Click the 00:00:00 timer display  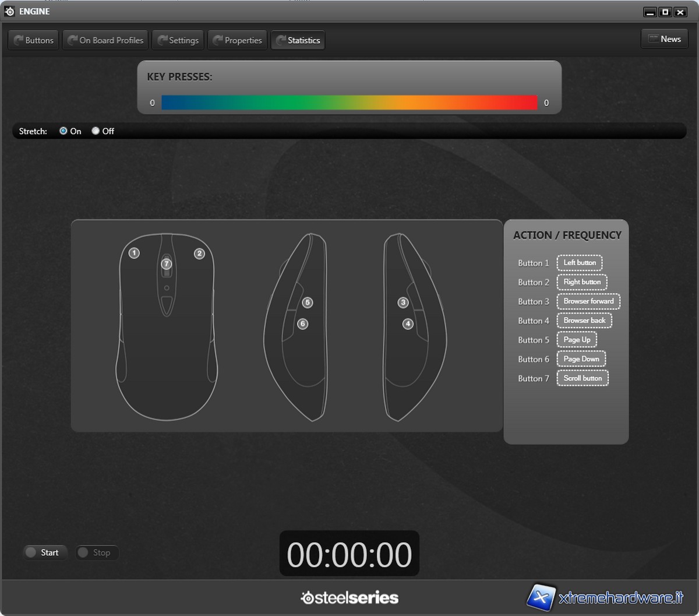[x=349, y=554]
